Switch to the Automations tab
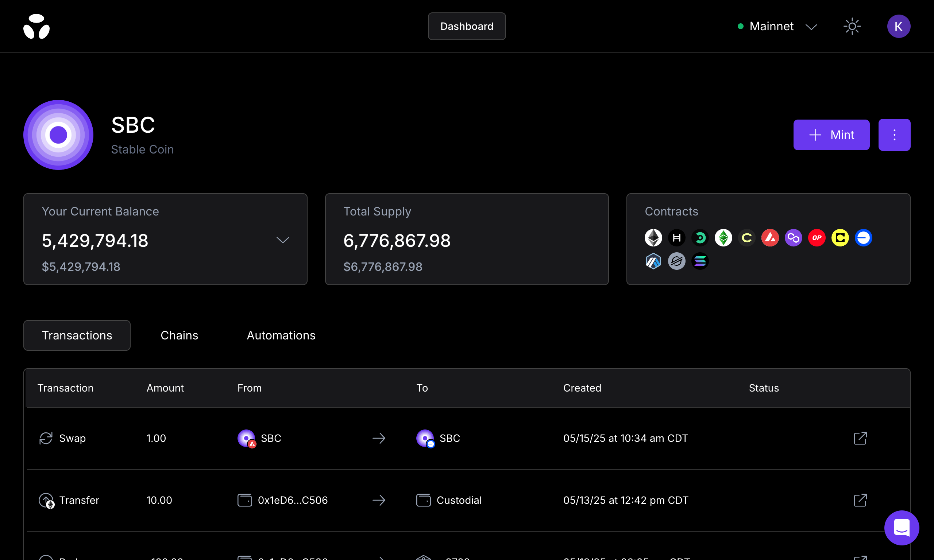 (281, 335)
